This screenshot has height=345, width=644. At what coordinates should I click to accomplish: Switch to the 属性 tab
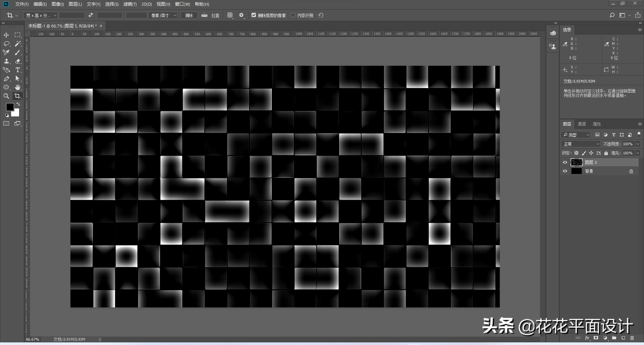[597, 124]
